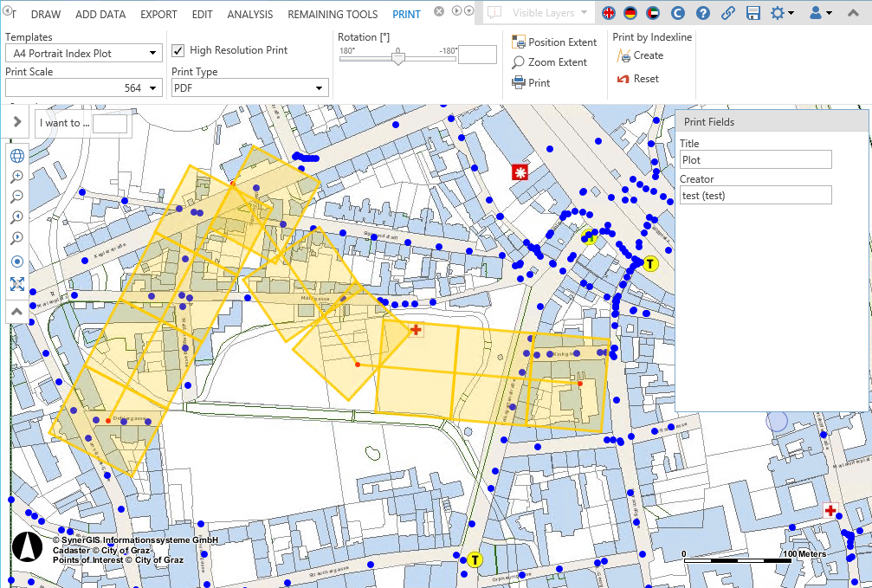The image size is (872, 588).
Task: Open help via the question mark icon
Action: [703, 14]
